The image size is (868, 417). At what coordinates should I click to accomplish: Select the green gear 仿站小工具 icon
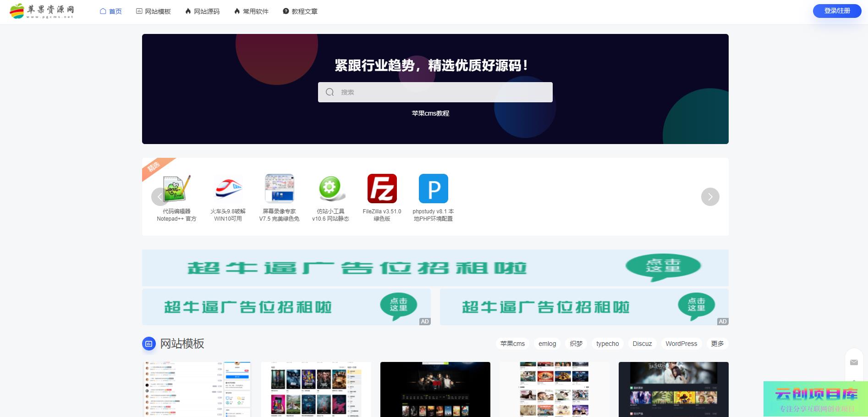point(330,189)
